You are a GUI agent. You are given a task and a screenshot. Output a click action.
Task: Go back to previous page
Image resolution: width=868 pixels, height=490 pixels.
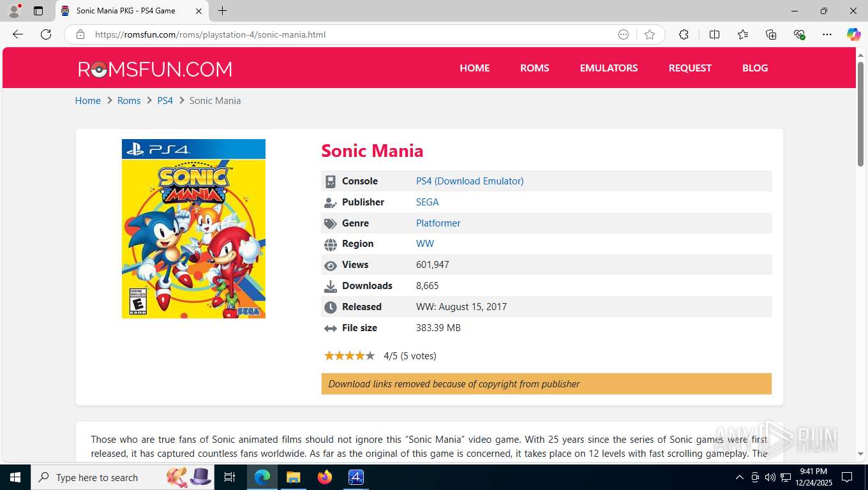coord(18,34)
